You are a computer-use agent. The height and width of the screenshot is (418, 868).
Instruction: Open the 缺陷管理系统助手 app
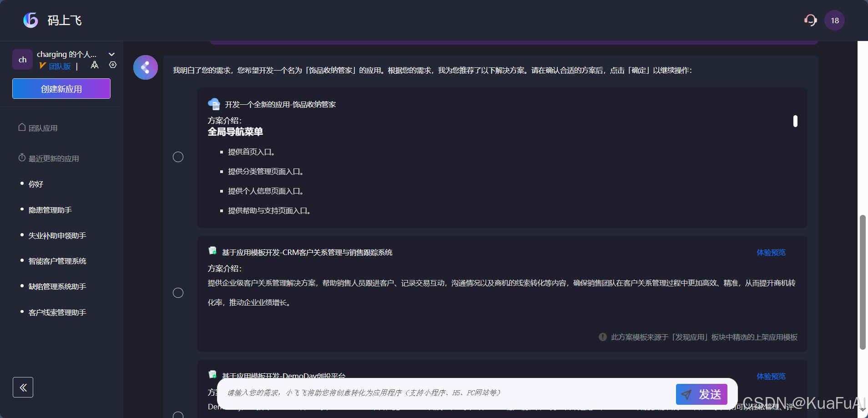coord(57,286)
